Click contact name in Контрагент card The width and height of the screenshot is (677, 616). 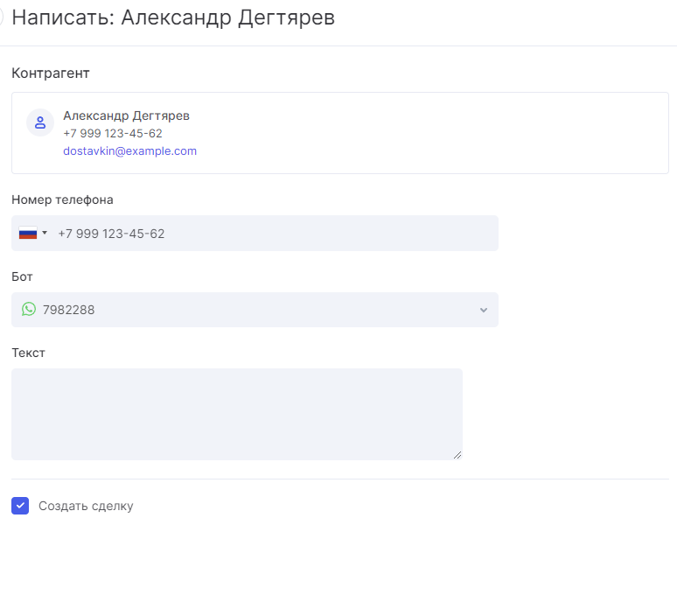126,115
